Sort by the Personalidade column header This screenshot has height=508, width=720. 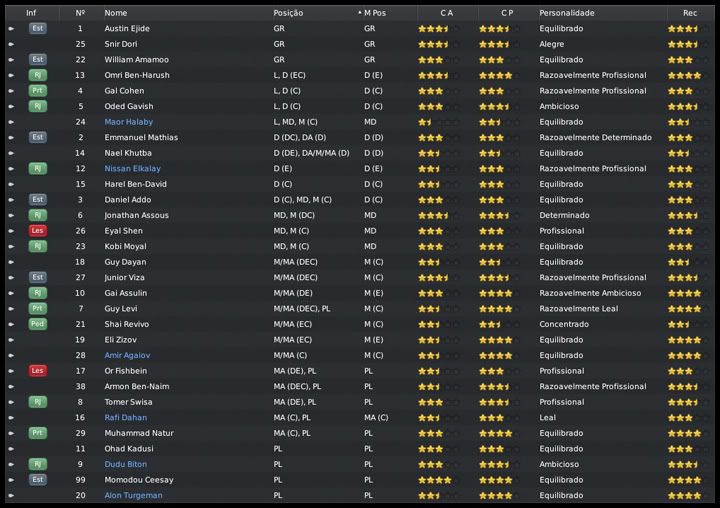click(566, 13)
